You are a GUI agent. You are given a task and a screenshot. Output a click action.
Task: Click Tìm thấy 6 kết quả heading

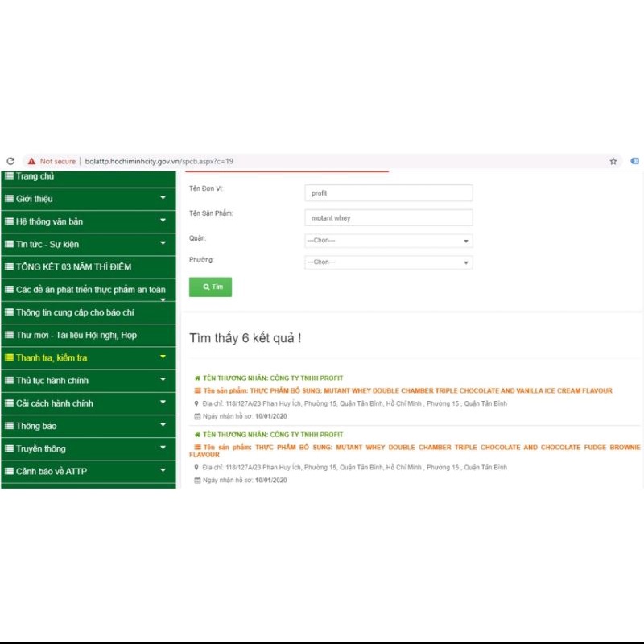click(x=246, y=338)
